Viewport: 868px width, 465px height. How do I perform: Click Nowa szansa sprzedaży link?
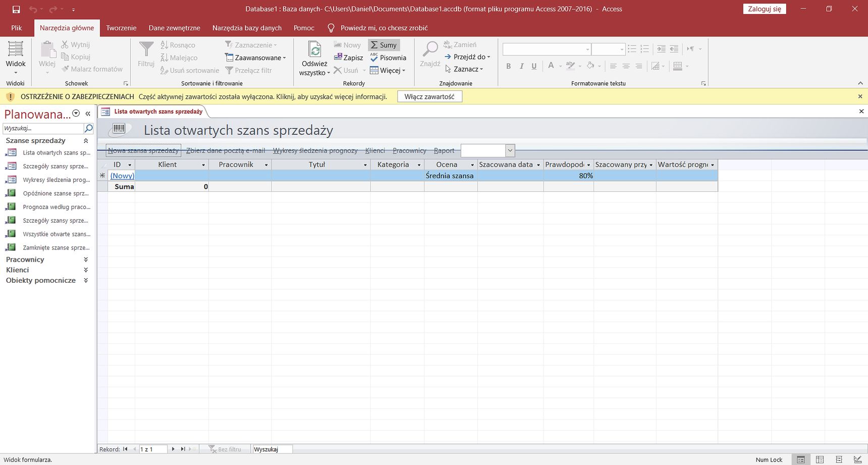pyautogui.click(x=143, y=150)
